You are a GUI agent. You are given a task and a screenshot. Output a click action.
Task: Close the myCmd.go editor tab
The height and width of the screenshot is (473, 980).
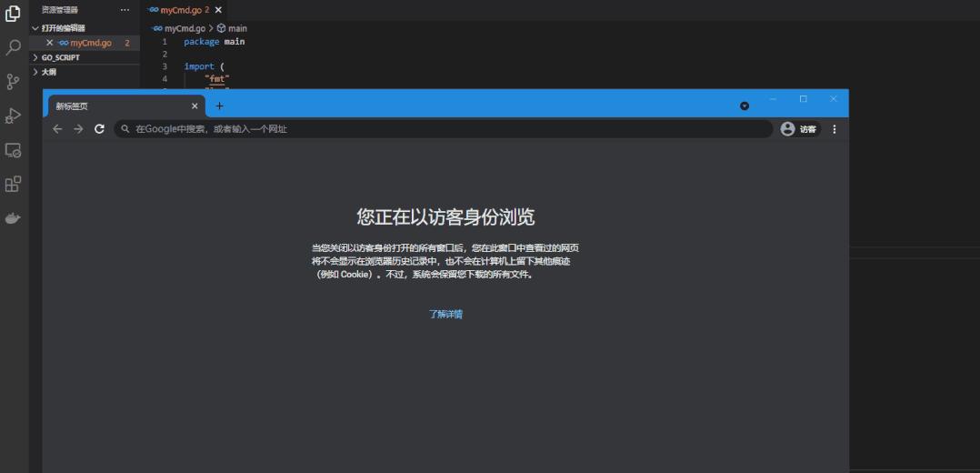click(218, 10)
